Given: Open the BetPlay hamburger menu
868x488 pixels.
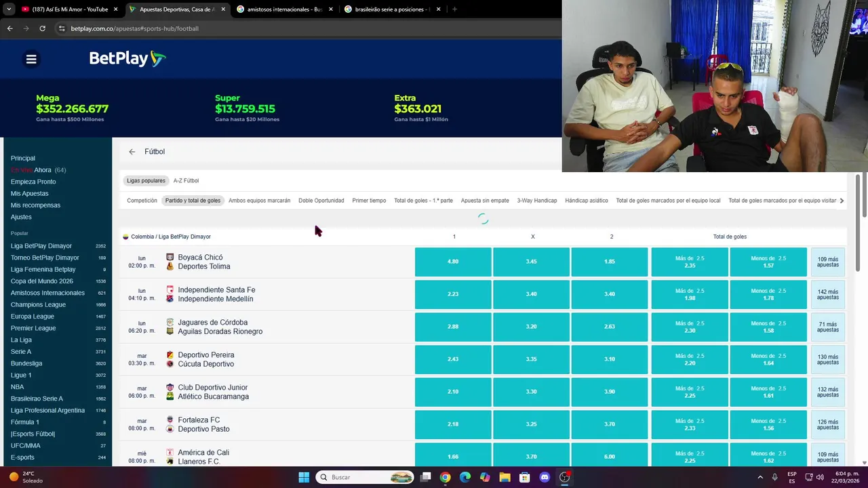Looking at the screenshot, I should 31,59.
